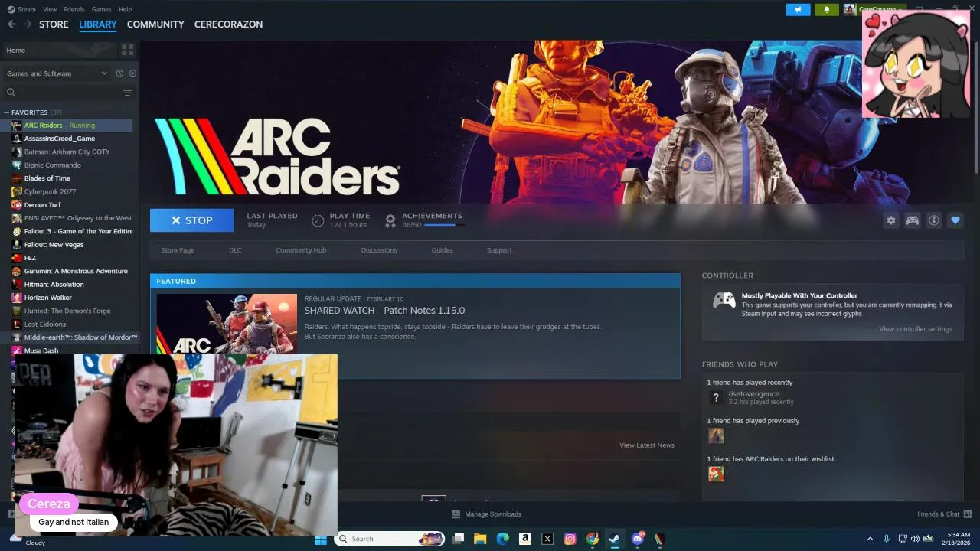
Task: Go to the COMMUNITY tab
Action: click(155, 24)
